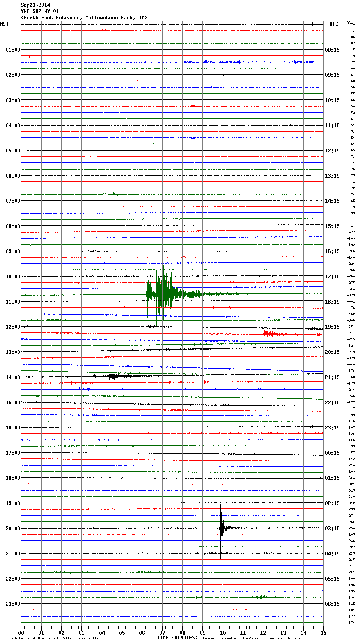Viewport: 357px width, 644px height.
Task: Select the 10:00 MST time label
Action: pos(13,277)
